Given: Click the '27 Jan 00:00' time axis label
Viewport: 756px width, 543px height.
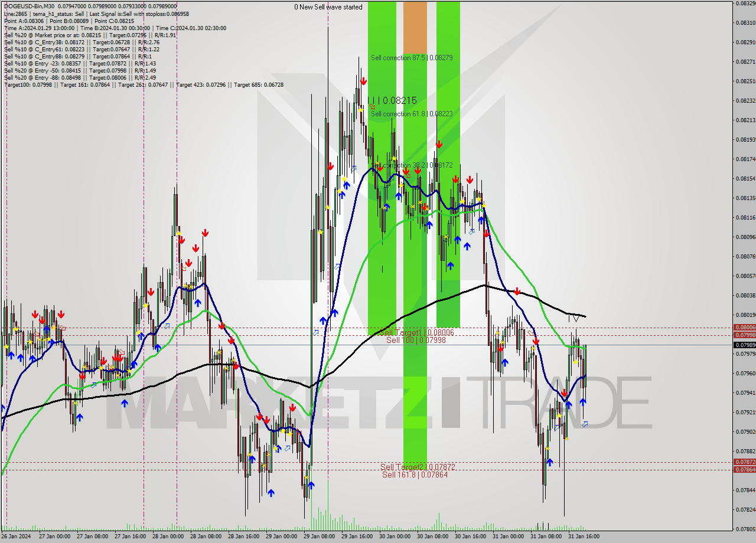Looking at the screenshot, I should [54, 537].
